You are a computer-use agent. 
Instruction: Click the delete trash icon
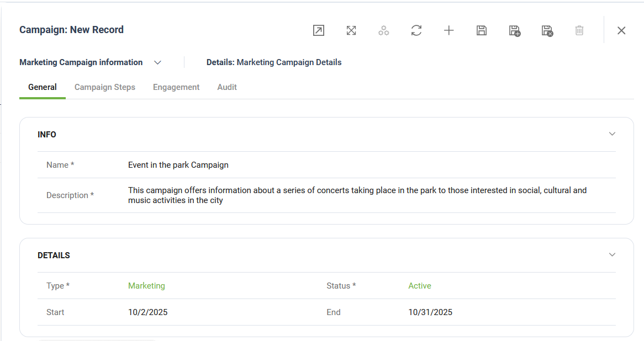[579, 31]
